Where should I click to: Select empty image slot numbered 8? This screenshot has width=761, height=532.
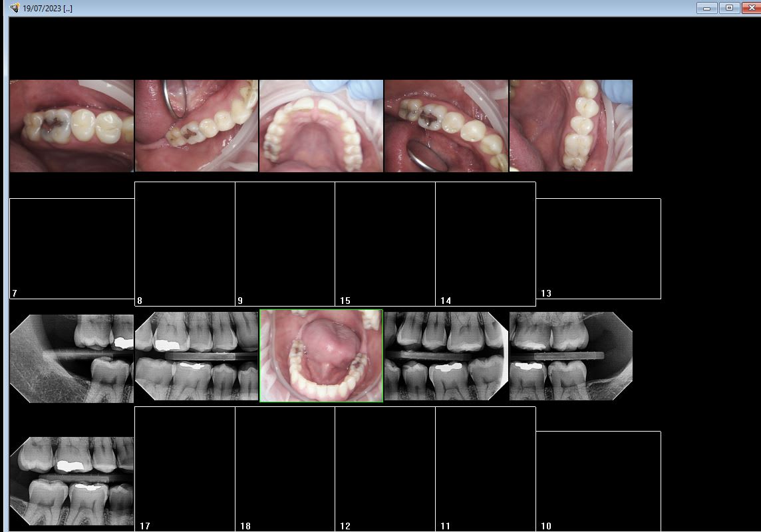[185, 243]
